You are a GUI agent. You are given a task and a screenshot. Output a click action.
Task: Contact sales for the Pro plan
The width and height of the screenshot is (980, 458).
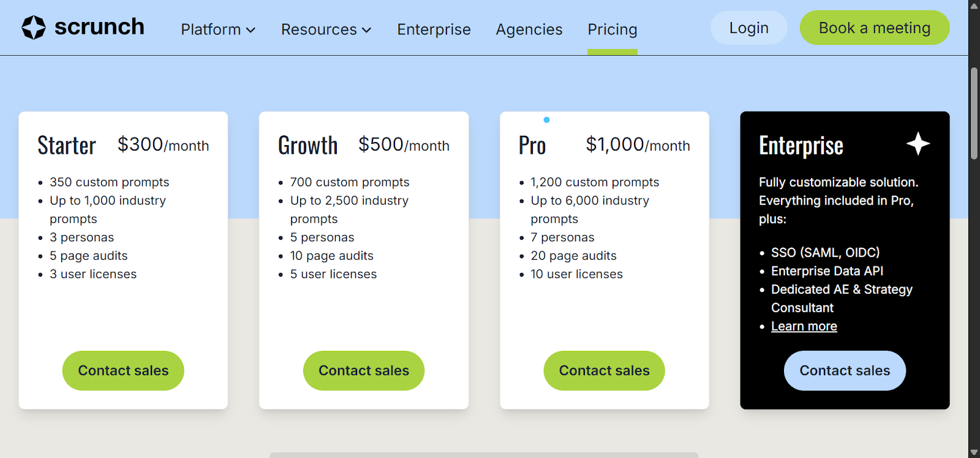pyautogui.click(x=604, y=370)
